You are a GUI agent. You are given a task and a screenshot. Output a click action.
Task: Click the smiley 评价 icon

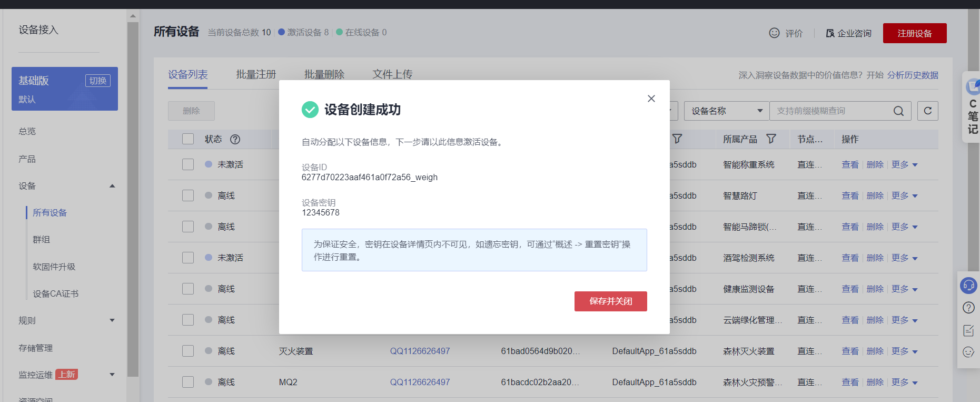774,33
